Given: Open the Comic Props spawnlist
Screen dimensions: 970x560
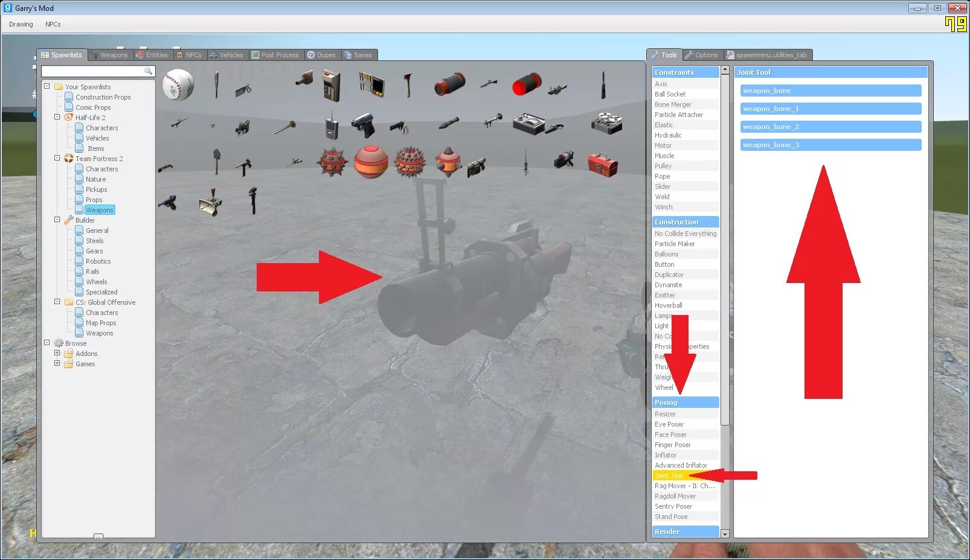Looking at the screenshot, I should click(93, 107).
